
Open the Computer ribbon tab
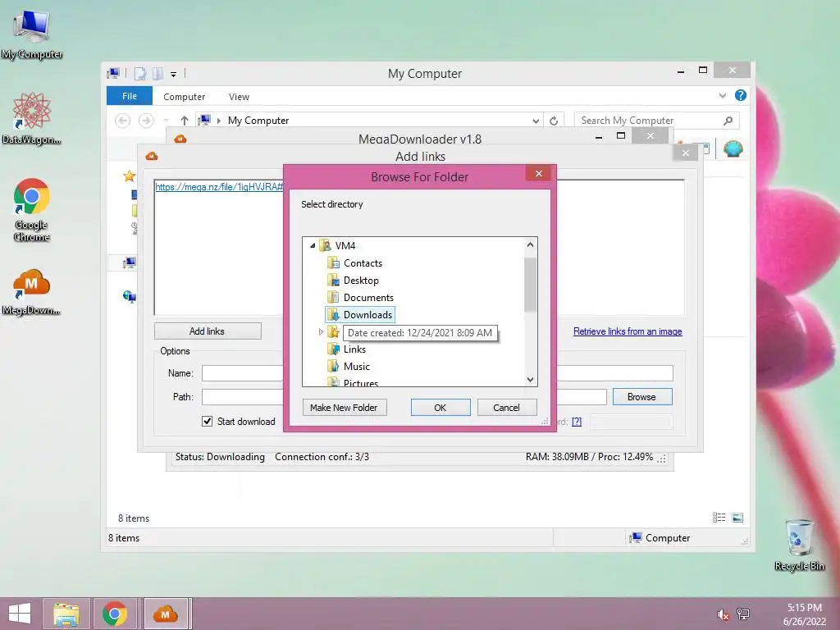point(184,97)
